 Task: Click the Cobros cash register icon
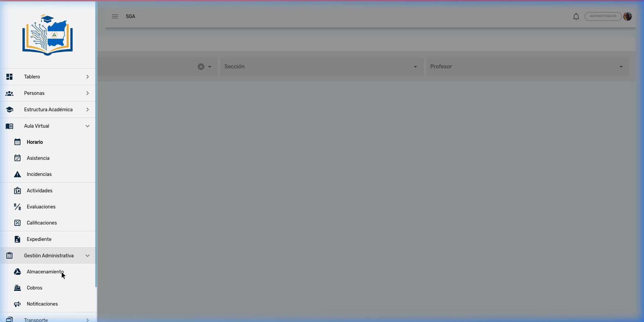point(17,288)
